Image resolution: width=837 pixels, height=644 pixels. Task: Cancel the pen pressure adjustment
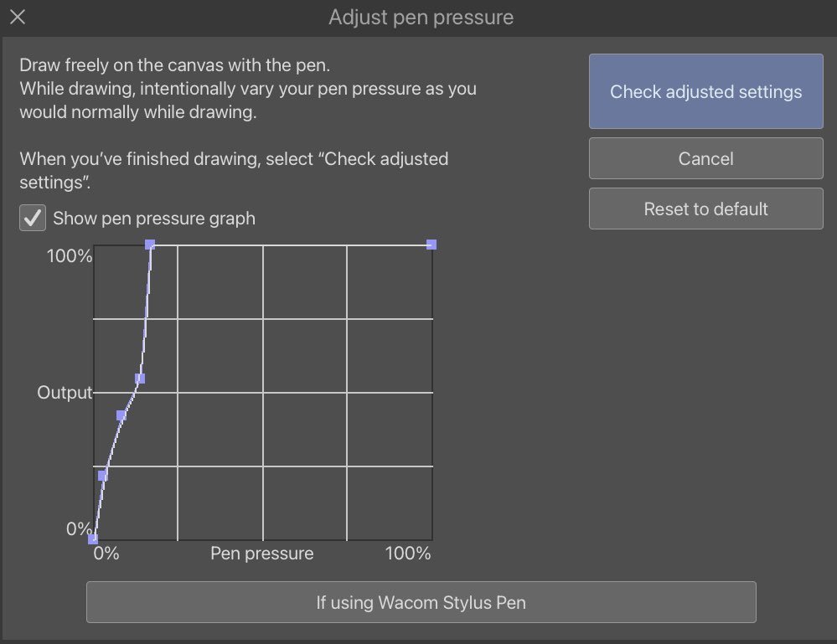point(705,158)
